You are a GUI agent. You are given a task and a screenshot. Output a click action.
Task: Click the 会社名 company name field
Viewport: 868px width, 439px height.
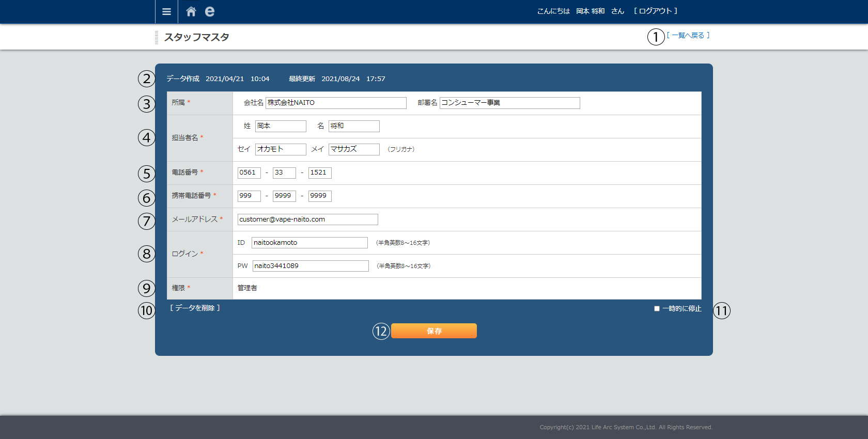point(336,103)
